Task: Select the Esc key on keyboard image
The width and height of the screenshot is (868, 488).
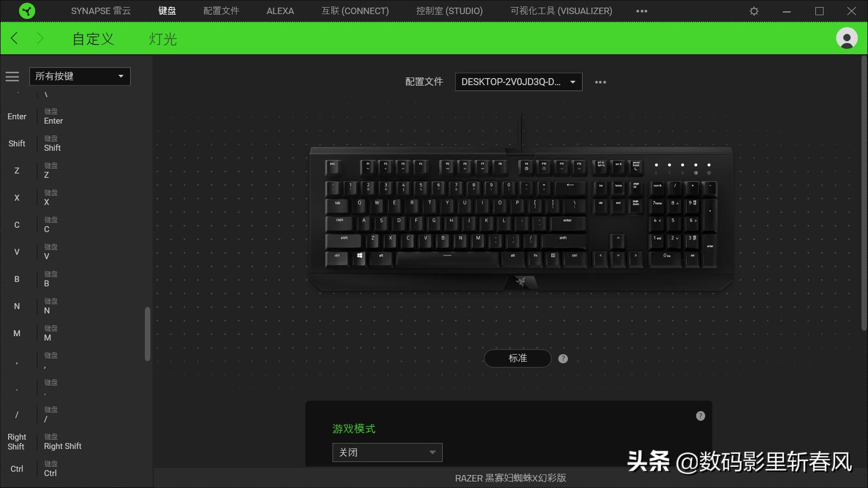Action: click(x=333, y=167)
